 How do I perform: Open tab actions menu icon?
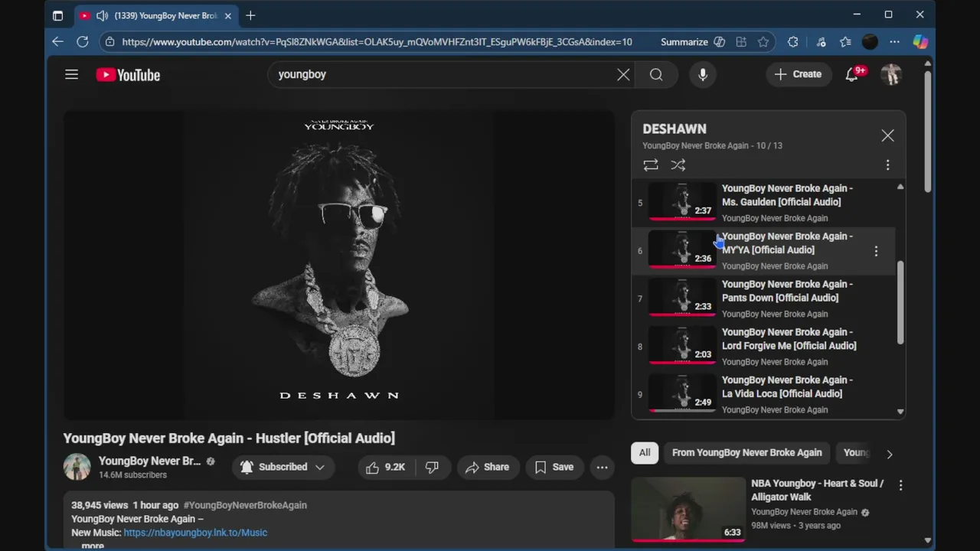pos(57,15)
